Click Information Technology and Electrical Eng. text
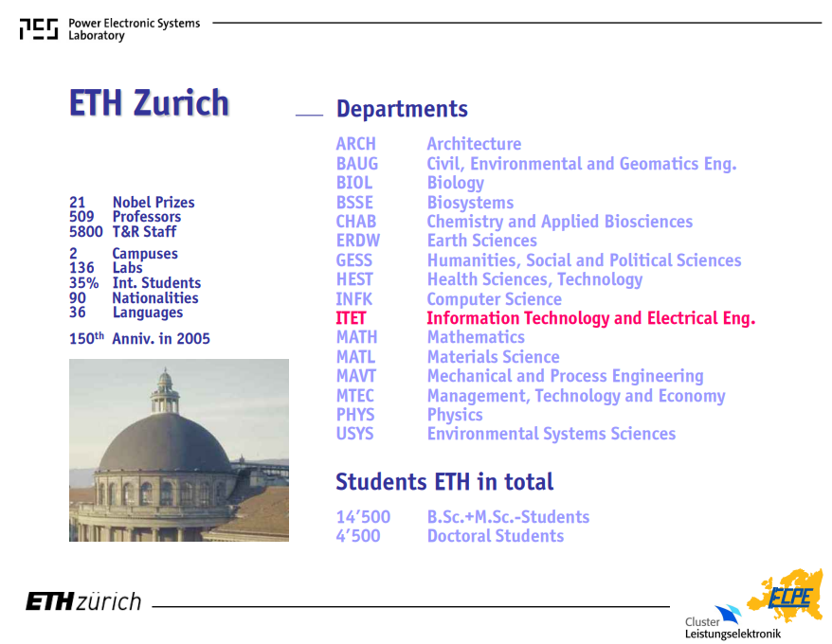Viewport: 832px width, 644px height. (591, 318)
